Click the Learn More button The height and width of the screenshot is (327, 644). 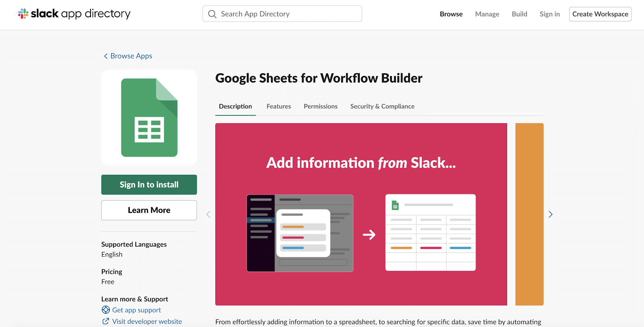click(149, 210)
